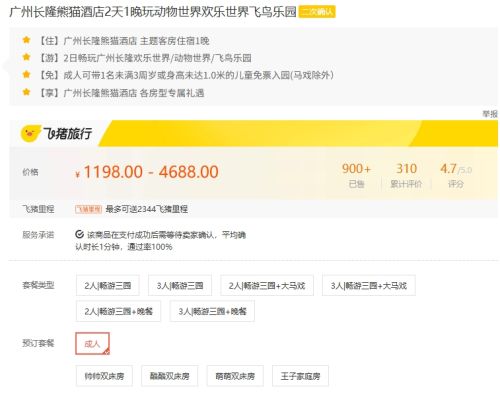Select the 酷酷双床房 room type
Viewport: 500px width, 393px height.
pos(169,376)
